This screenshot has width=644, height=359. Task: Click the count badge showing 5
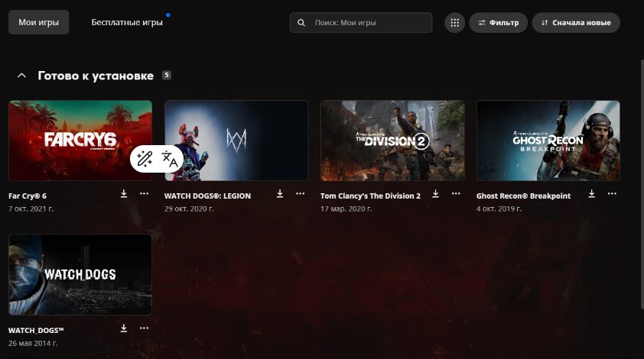point(166,75)
